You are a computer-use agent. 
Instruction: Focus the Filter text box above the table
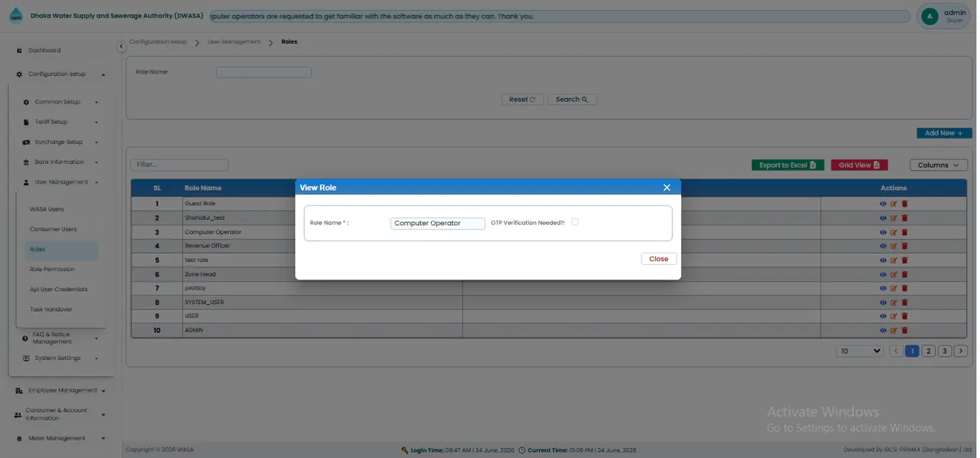pyautogui.click(x=179, y=165)
